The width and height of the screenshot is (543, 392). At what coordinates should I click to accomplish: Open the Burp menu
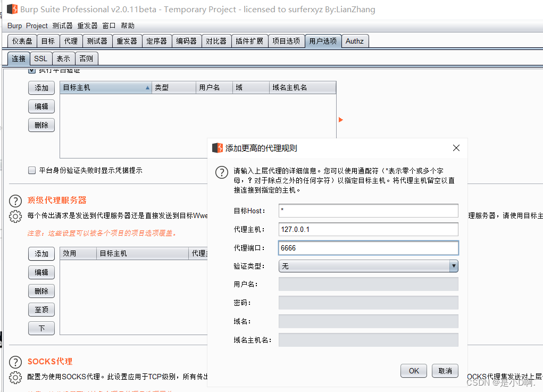14,26
